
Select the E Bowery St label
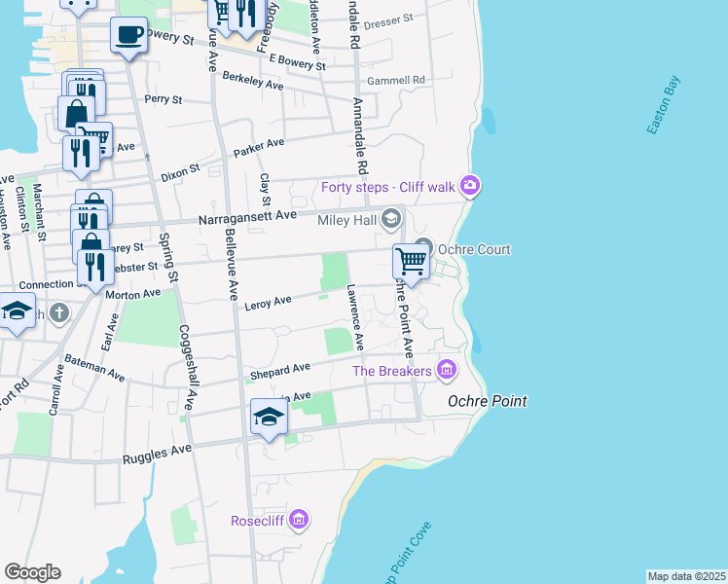(298, 62)
